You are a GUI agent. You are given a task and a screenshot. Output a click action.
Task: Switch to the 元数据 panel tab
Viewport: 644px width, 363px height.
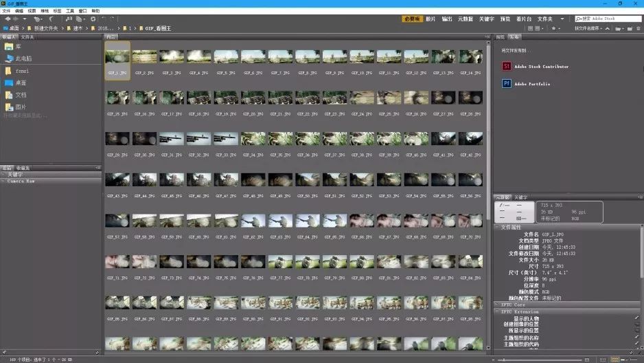coord(503,197)
